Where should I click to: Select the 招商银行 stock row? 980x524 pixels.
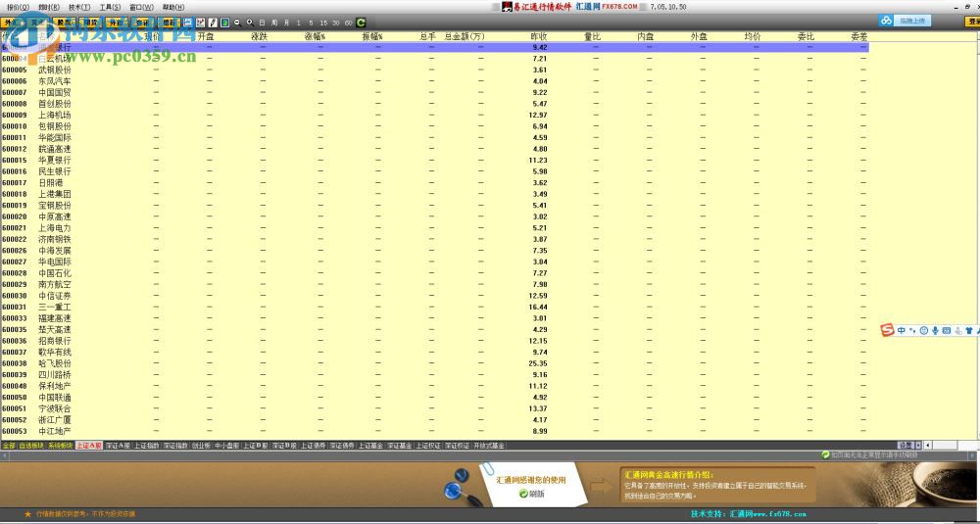[x=434, y=341]
